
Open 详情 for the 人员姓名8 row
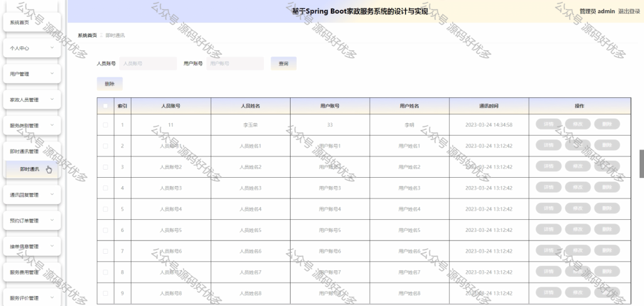(x=548, y=292)
